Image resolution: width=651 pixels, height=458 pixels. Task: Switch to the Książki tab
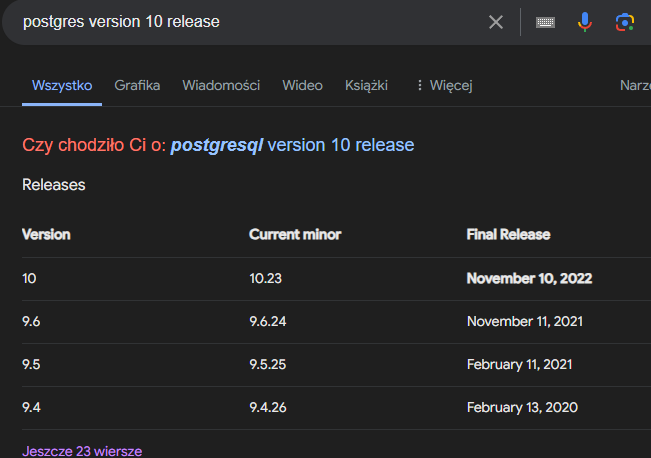[x=366, y=86]
